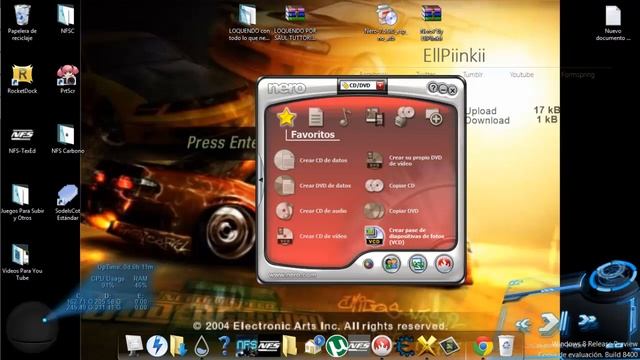Open the NFS-TexEd desktop icon
640x360 pixels.
(22, 139)
